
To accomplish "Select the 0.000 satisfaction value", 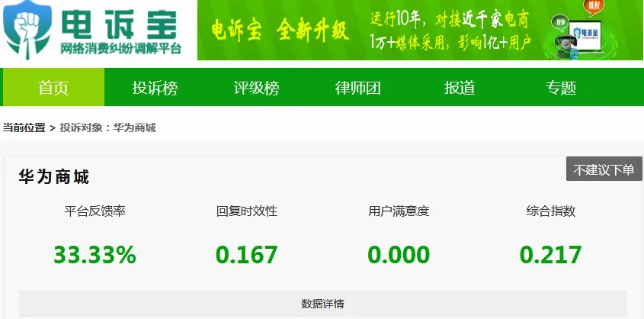I will click(x=399, y=255).
